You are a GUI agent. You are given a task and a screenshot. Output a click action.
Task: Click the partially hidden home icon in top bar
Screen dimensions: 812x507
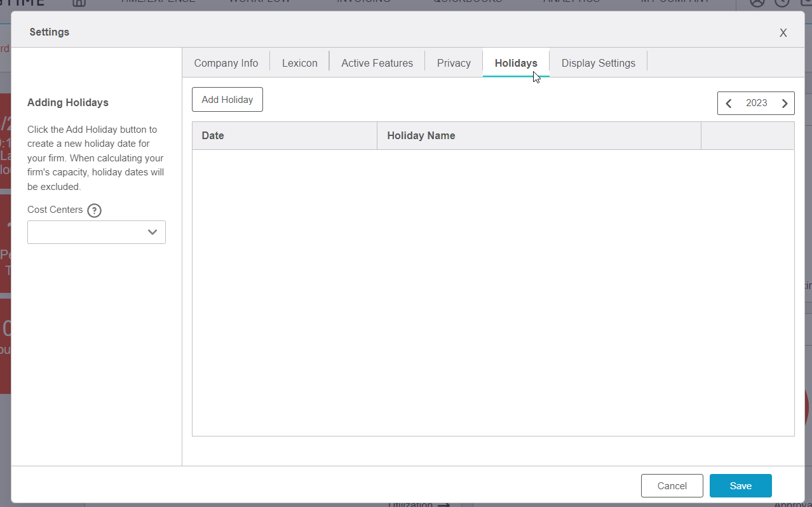(79, 3)
